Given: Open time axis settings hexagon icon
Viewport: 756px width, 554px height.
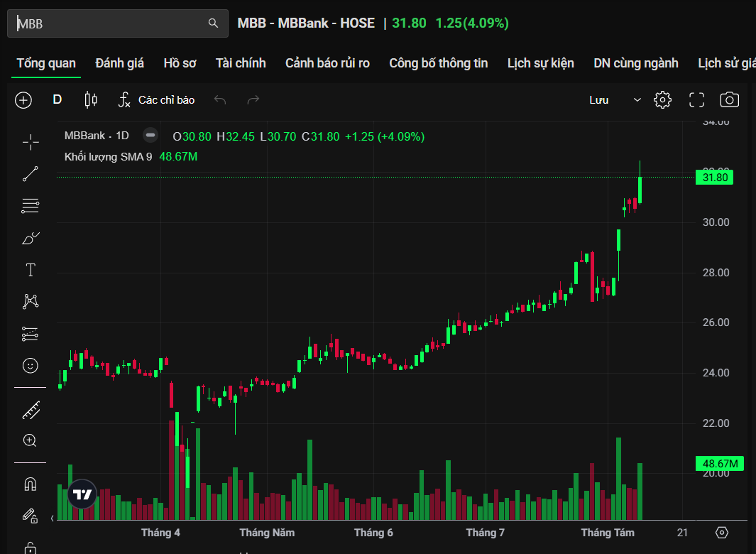Looking at the screenshot, I should 722,533.
